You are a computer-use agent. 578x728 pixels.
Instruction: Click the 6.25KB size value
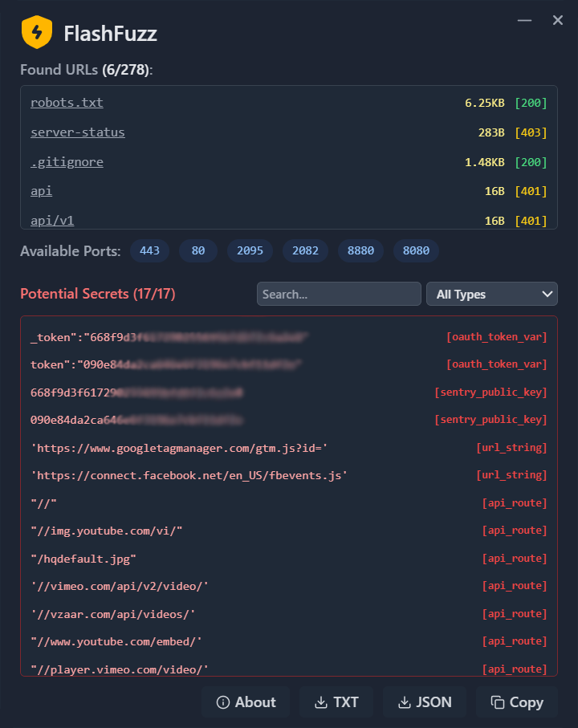[x=485, y=103]
